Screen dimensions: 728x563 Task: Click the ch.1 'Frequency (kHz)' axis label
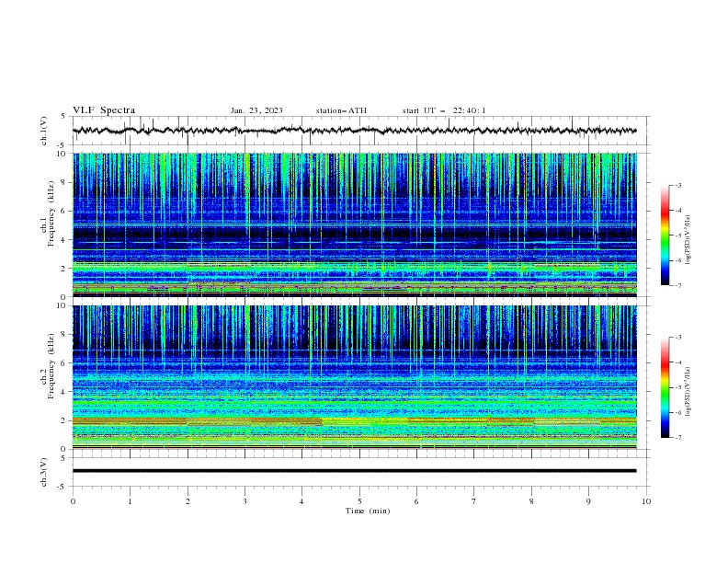click(51, 213)
